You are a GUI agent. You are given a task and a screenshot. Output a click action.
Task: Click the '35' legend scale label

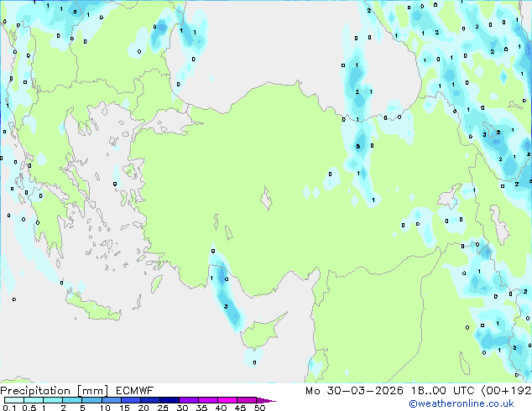201,408
